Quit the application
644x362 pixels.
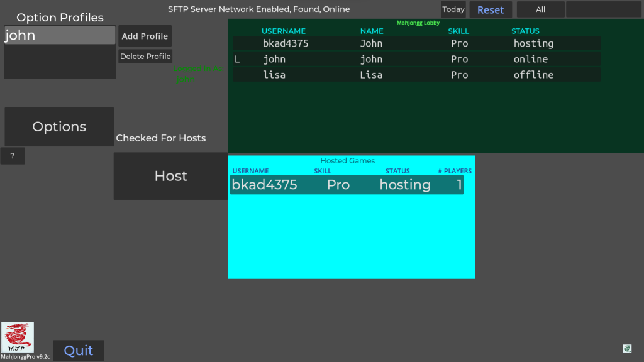click(x=79, y=351)
